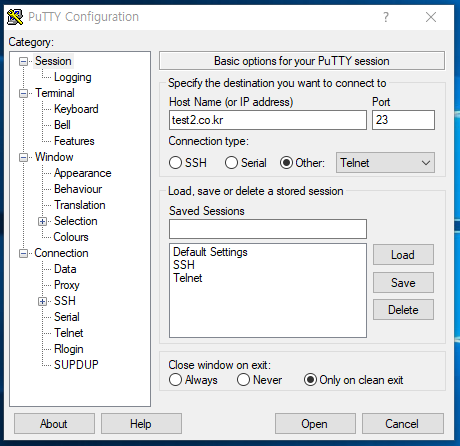
Task: Open Rlogin settings category
Action: click(x=69, y=349)
